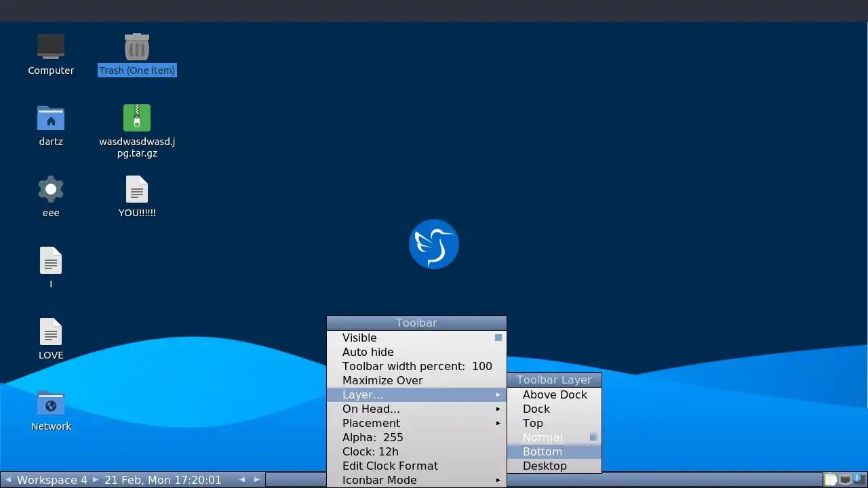The image size is (868, 488).
Task: Click the right window-cycle arrow after the clock
Action: point(257,480)
